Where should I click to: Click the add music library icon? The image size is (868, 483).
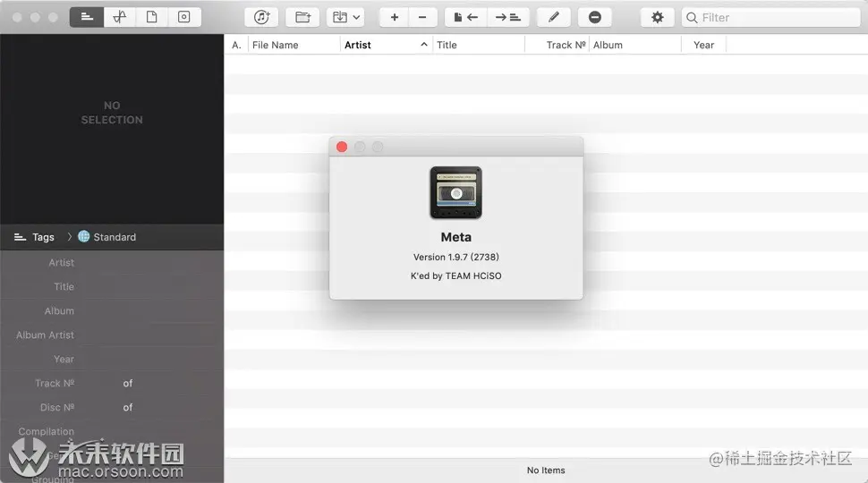pyautogui.click(x=261, y=17)
